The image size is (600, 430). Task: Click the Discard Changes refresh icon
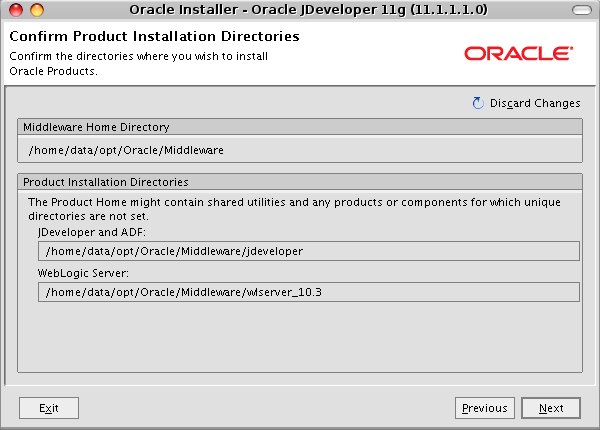pos(478,103)
